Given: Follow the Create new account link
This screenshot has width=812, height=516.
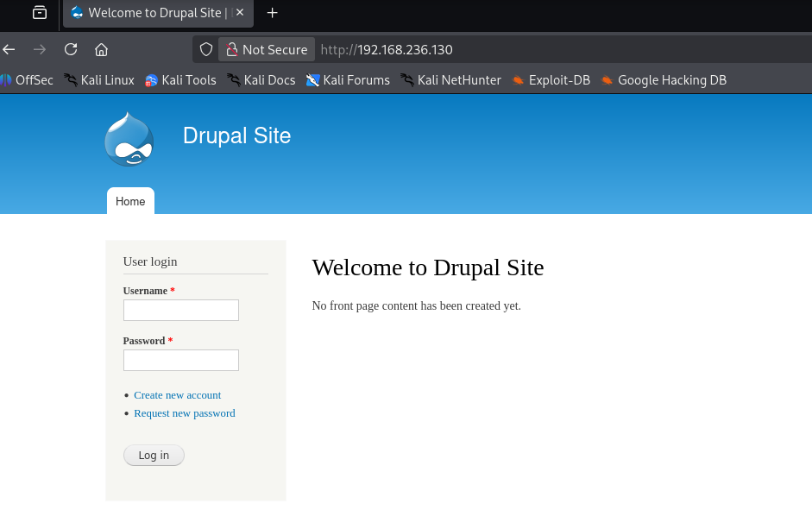Looking at the screenshot, I should [x=177, y=395].
